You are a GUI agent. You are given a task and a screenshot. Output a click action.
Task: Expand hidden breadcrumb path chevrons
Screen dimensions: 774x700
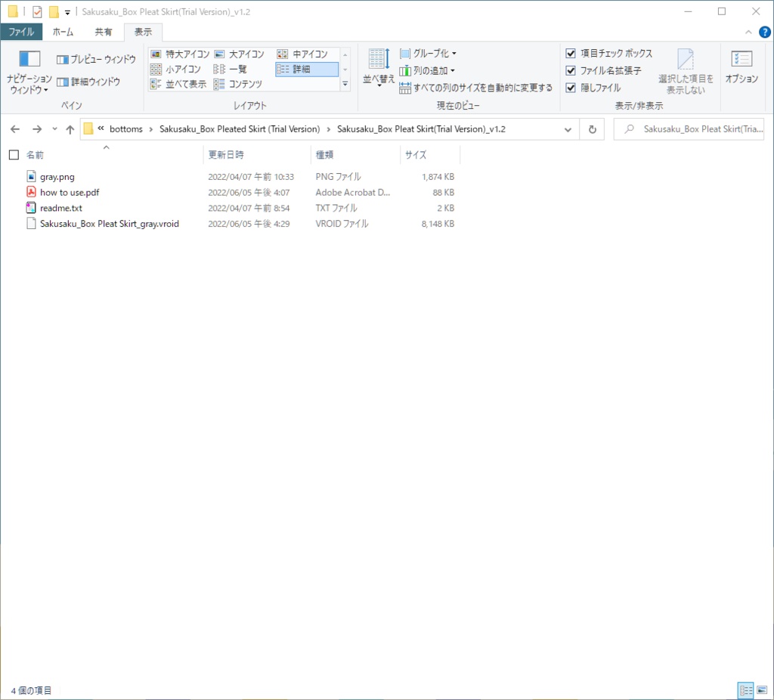coord(101,129)
